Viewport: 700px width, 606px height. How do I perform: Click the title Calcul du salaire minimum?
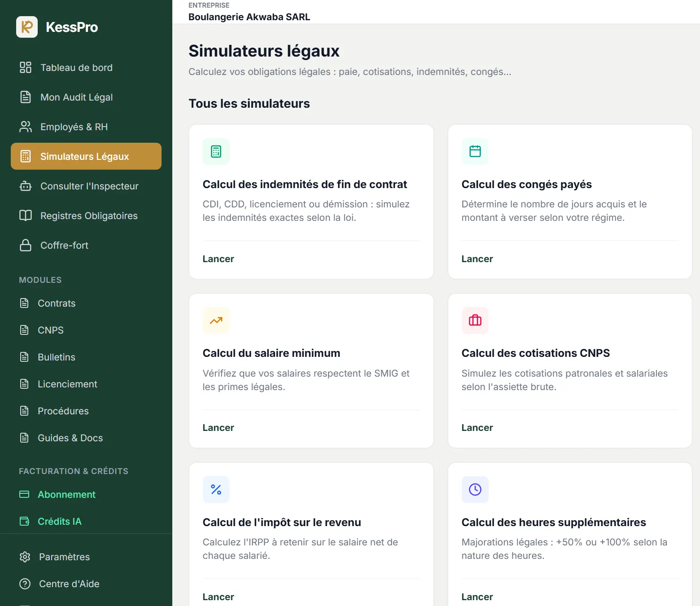click(x=271, y=353)
